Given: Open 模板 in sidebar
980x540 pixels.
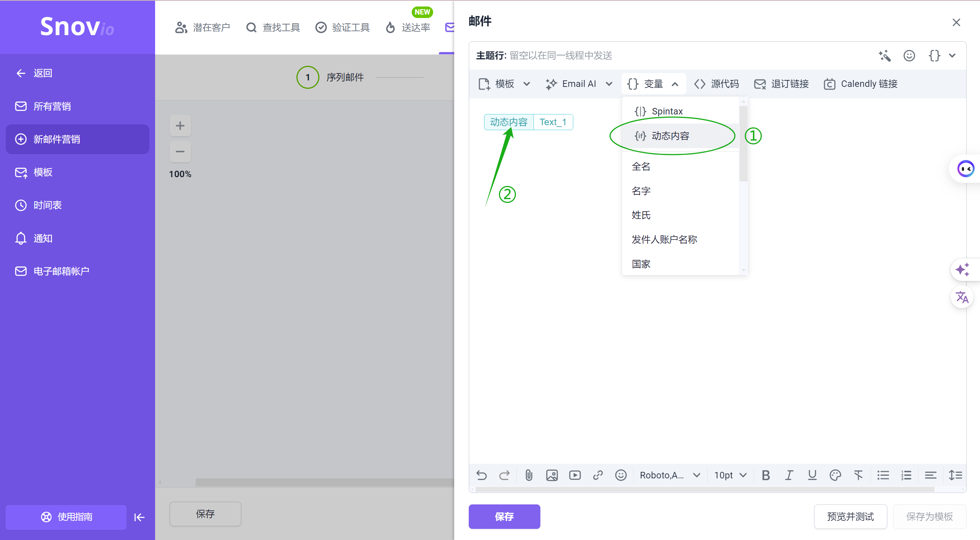Looking at the screenshot, I should coord(77,172).
